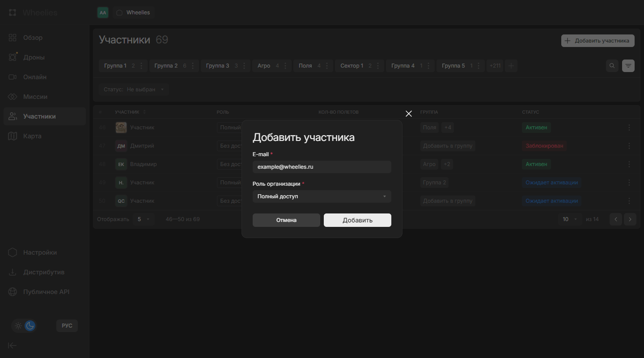Switch to light theme sun toggle
Image resolution: width=644 pixels, height=358 pixels.
tap(18, 326)
